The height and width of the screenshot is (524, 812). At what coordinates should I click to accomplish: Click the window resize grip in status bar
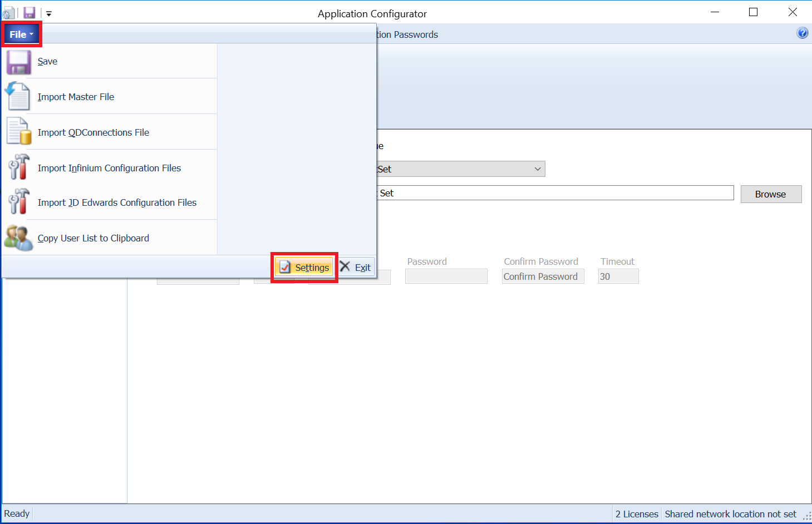click(806, 517)
